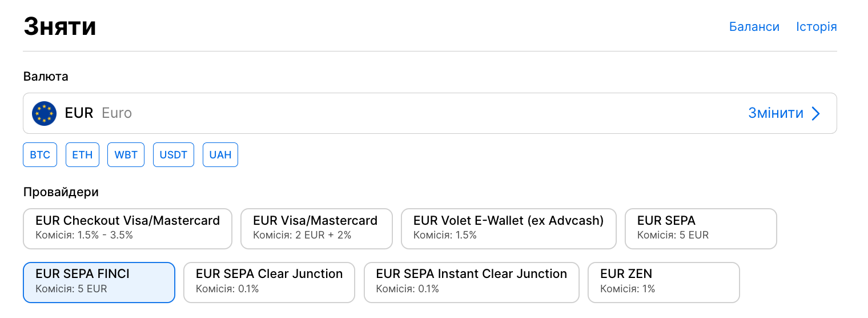Choose EUR SEPA Instant Clear Junction provider

[x=472, y=283]
